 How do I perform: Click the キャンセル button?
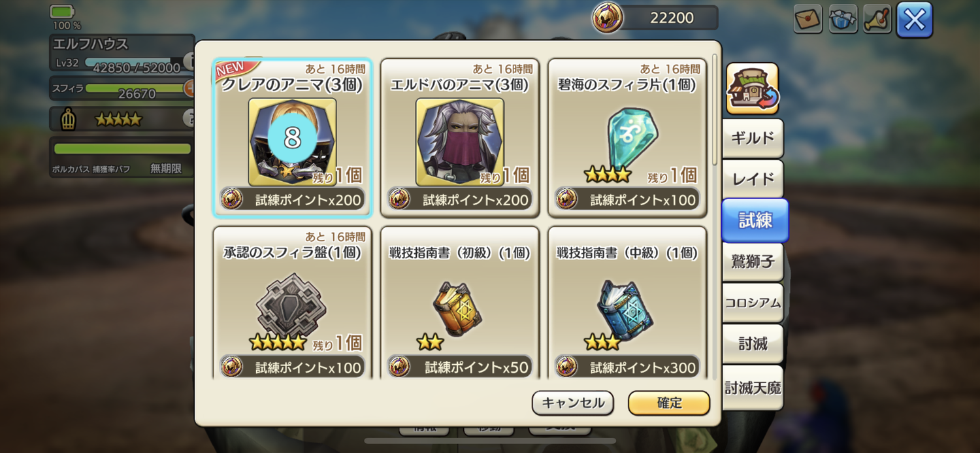coord(573,403)
